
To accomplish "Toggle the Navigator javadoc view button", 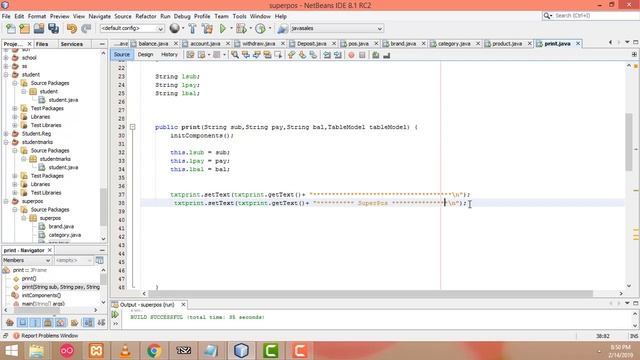I will click(x=99, y=260).
